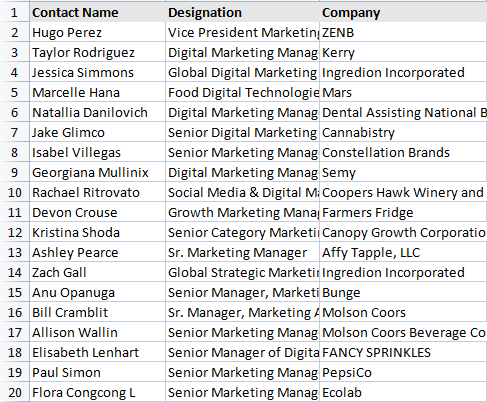Select the Jake Glimco cell
This screenshot has height=402, width=487.
coord(97,132)
